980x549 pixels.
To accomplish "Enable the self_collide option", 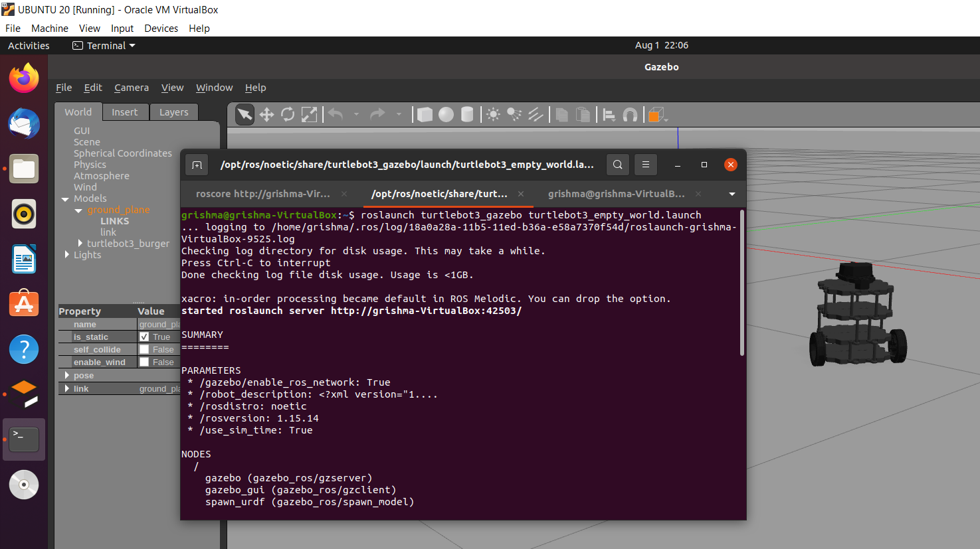I will [x=144, y=349].
